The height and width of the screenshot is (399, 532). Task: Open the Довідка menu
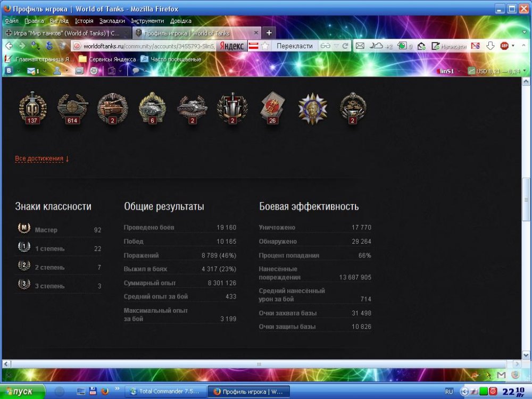click(x=180, y=21)
